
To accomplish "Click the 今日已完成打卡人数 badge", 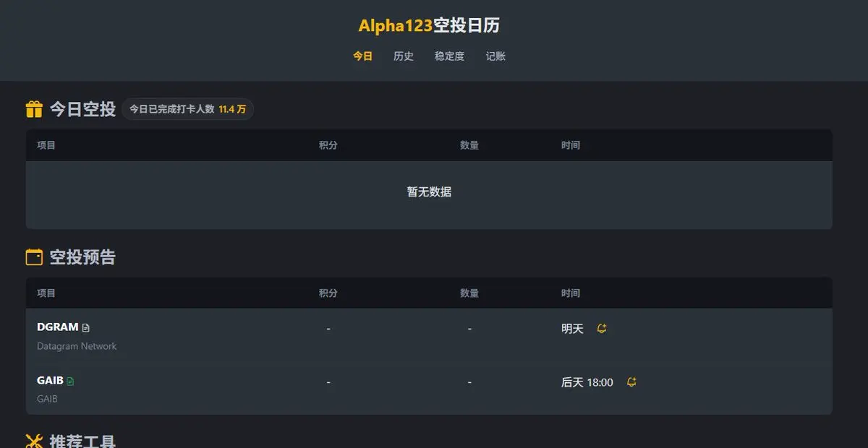I will tap(187, 109).
